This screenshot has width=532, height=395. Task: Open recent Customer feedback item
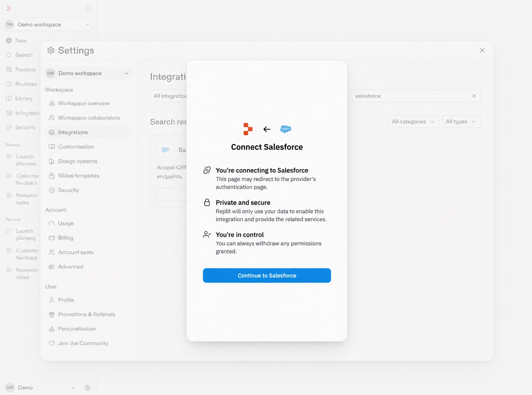(22, 254)
